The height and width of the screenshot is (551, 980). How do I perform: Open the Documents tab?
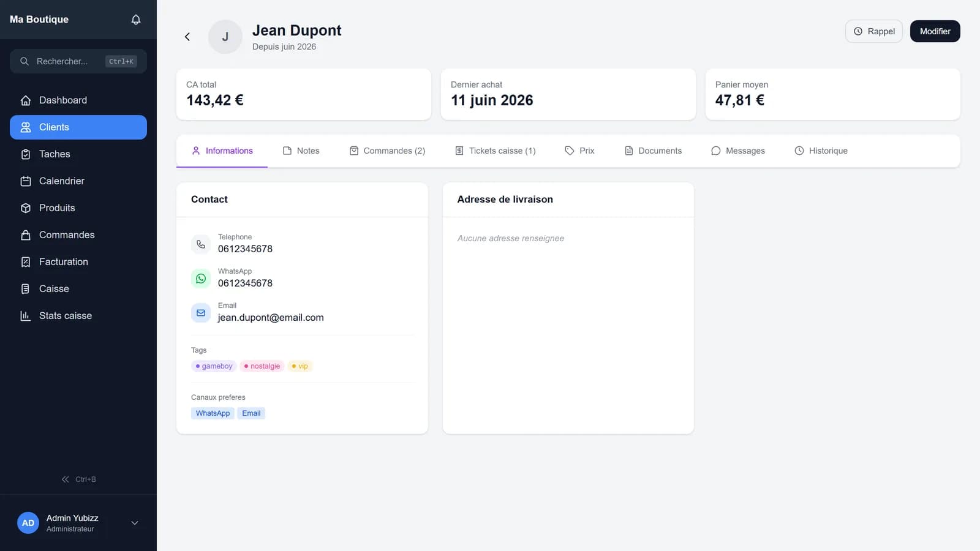coord(653,151)
